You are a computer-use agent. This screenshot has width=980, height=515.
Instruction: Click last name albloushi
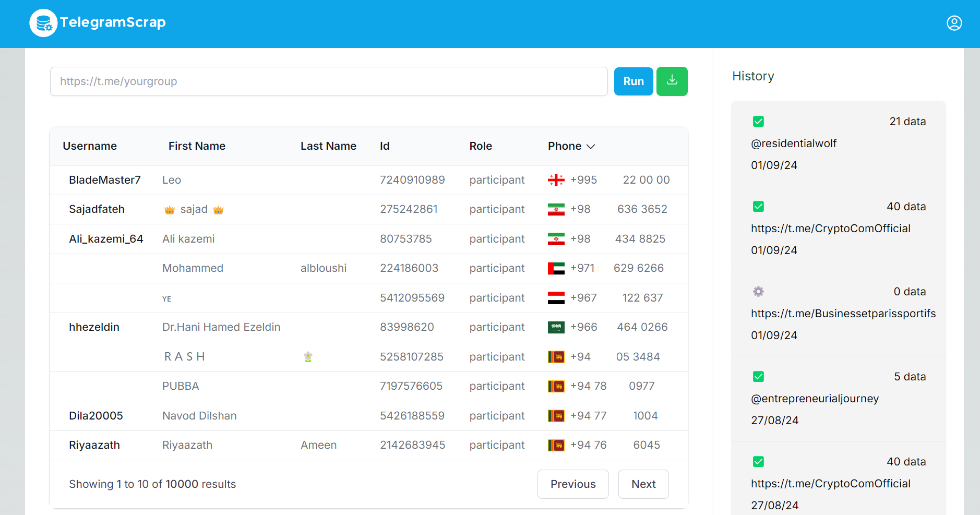[324, 268]
